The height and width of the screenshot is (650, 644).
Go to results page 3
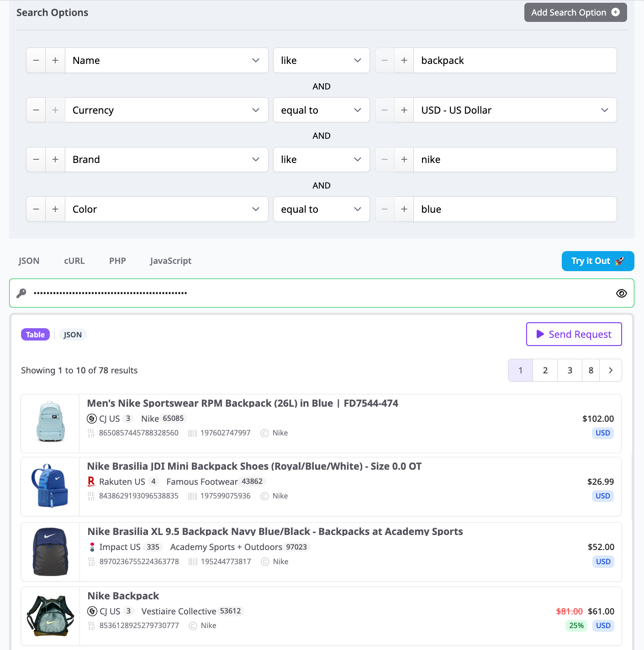[x=570, y=370]
